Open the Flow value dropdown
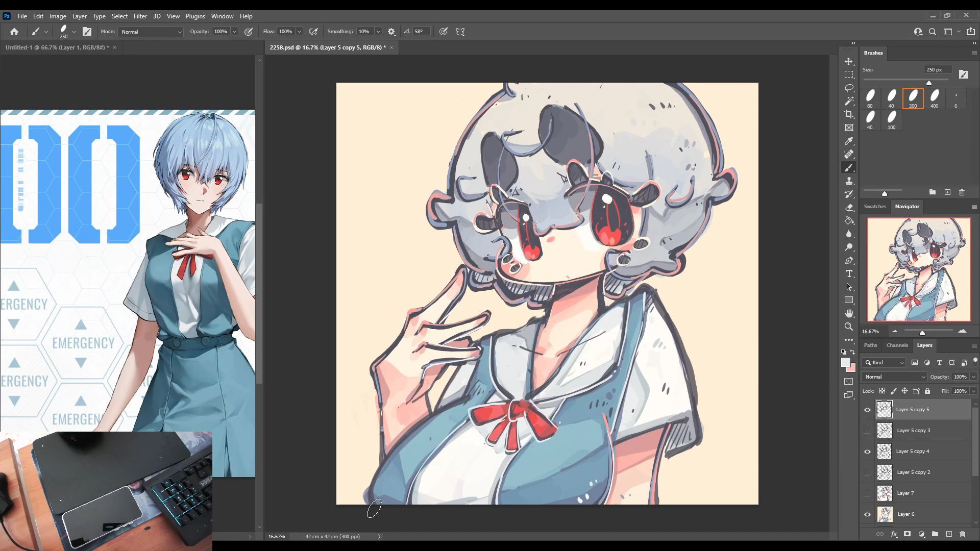The width and height of the screenshot is (980, 551). pyautogui.click(x=299, y=32)
